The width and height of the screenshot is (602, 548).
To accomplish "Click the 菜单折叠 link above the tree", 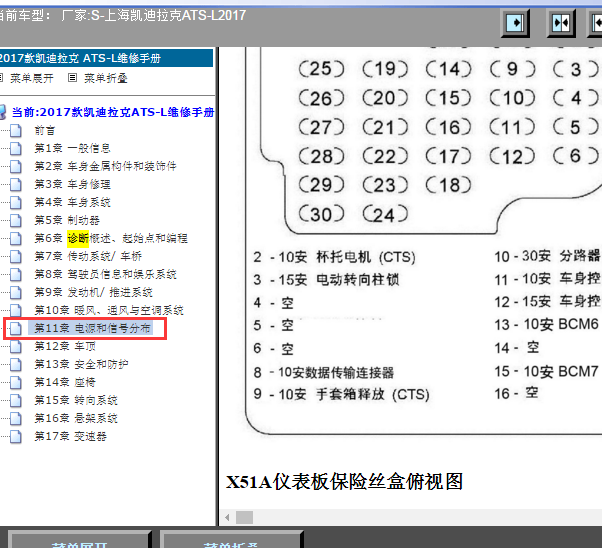I will (x=106, y=78).
